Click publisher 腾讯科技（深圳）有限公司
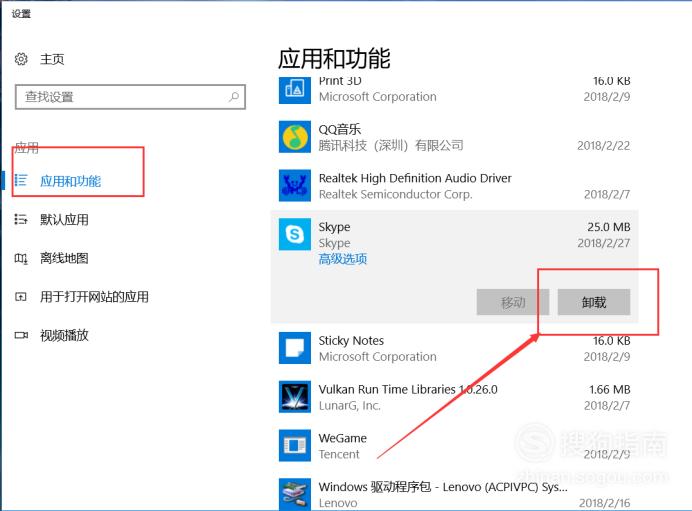Viewport: 692px width, 511px height. coord(391,145)
